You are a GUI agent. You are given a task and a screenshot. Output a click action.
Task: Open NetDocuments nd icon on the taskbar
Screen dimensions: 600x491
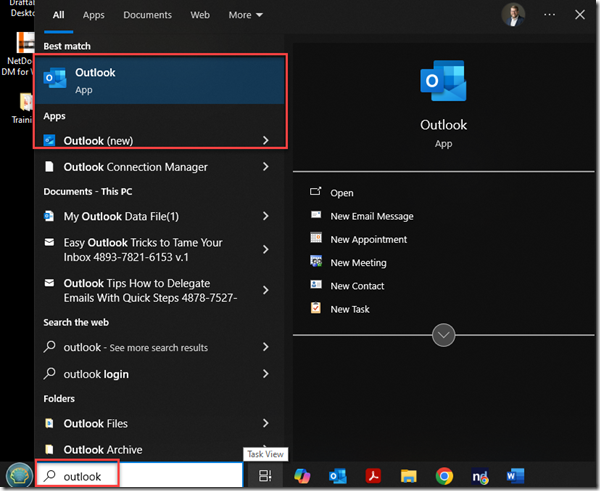pyautogui.click(x=480, y=476)
